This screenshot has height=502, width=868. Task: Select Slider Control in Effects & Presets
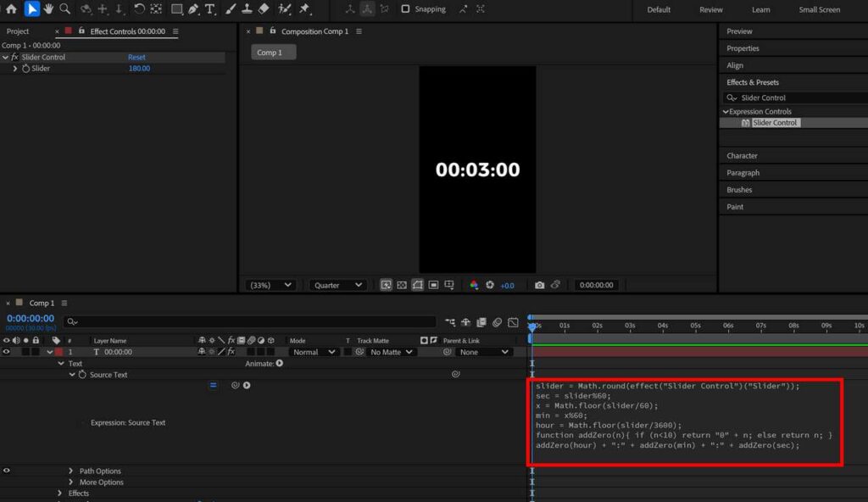(775, 122)
